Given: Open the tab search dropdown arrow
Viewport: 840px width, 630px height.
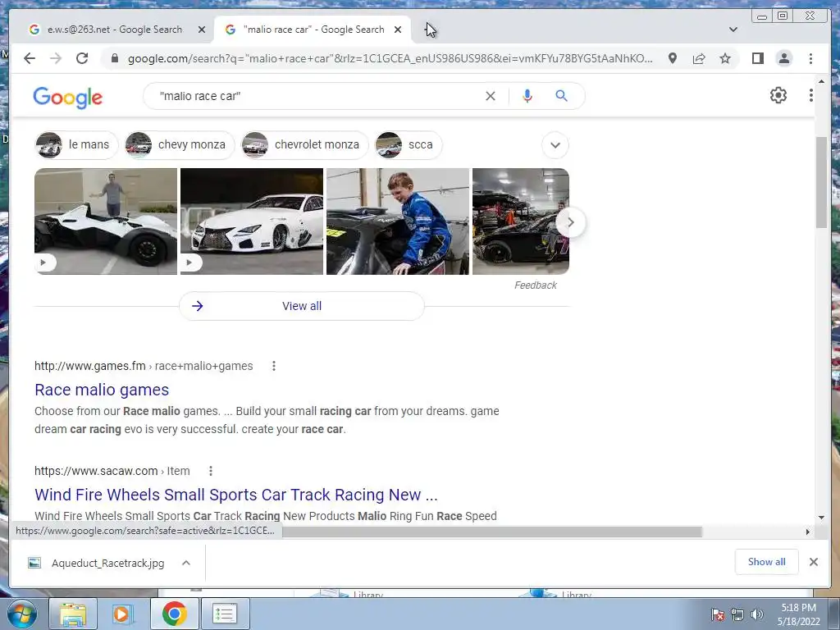Looking at the screenshot, I should (x=733, y=30).
